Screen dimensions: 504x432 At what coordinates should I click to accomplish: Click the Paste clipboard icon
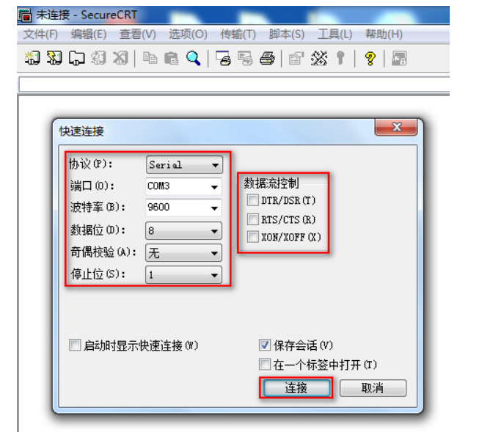click(172, 58)
